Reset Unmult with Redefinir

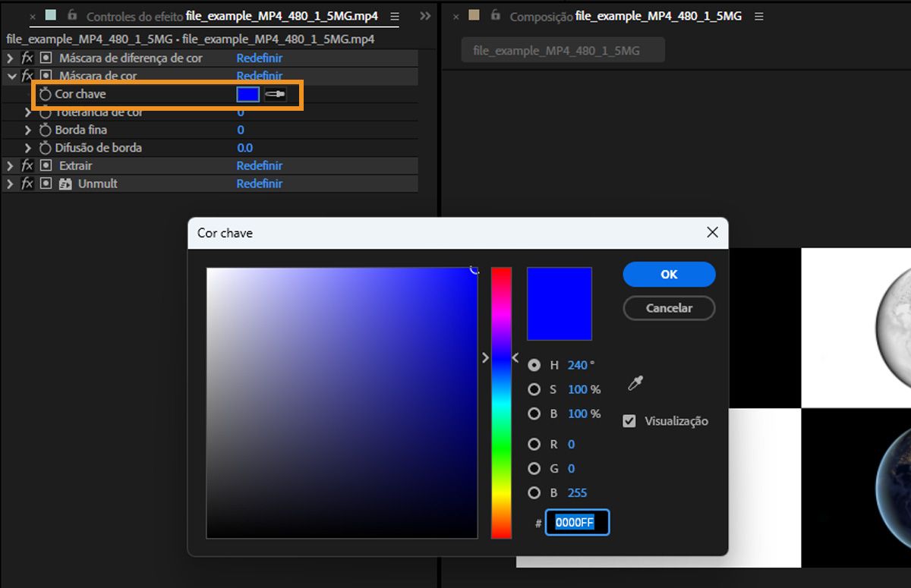[259, 184]
